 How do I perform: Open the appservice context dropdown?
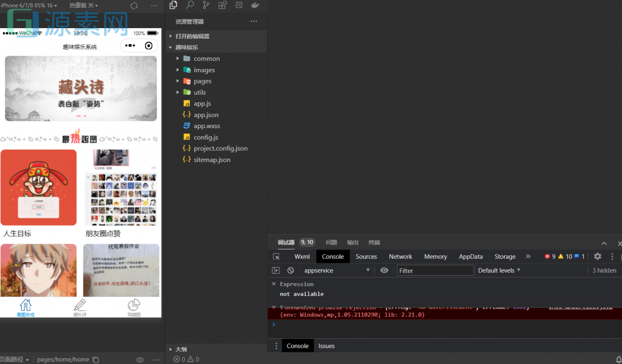[336, 270]
